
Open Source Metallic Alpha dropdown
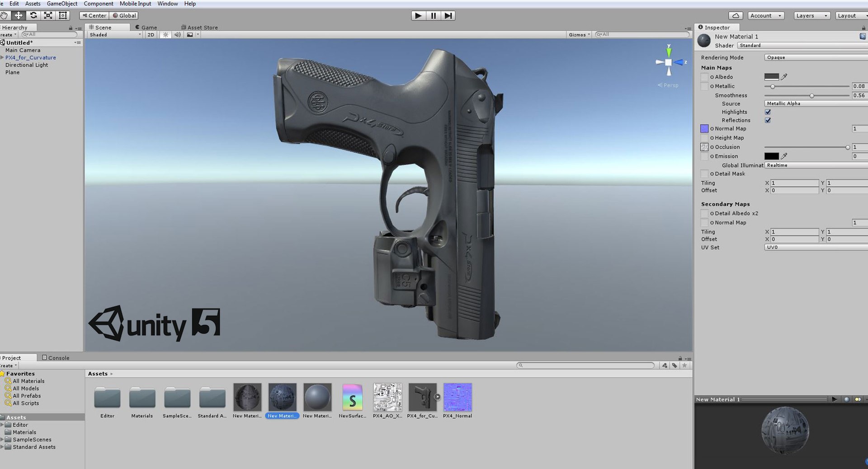click(816, 103)
